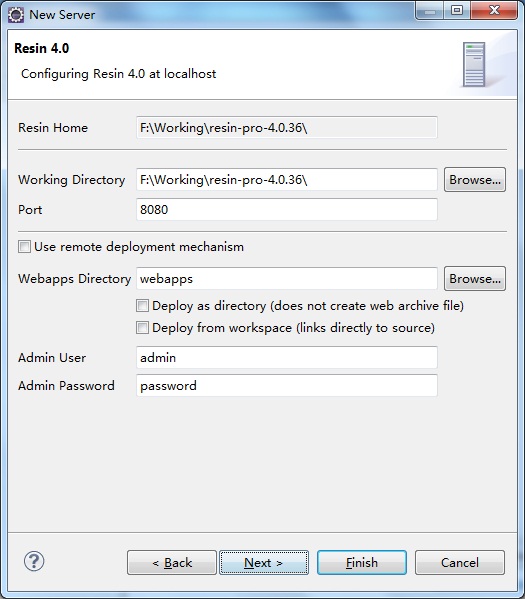
Task: Focus the Admin Password field
Action: (287, 385)
